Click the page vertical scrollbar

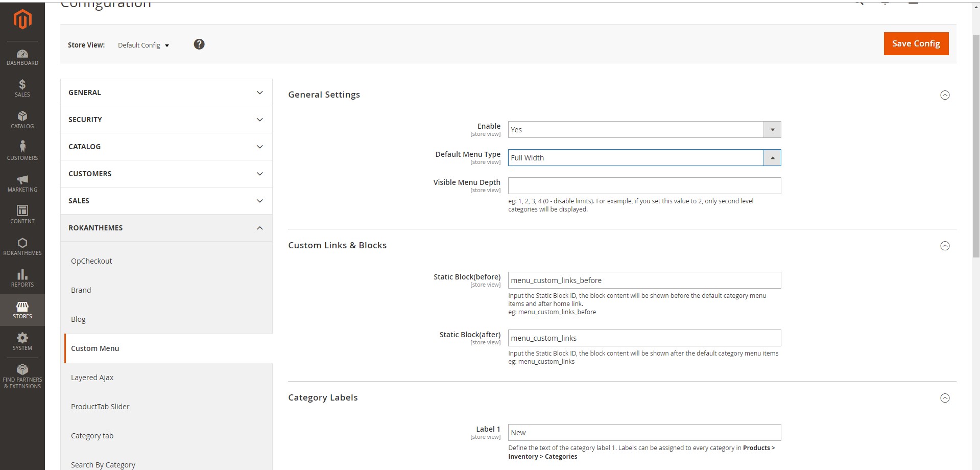[976, 147]
